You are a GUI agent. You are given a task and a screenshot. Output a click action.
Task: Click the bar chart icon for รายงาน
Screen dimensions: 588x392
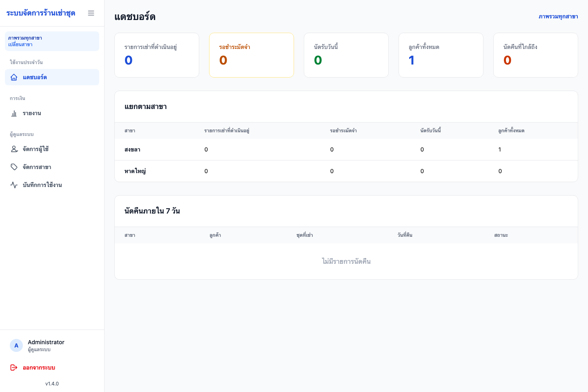pos(14,113)
